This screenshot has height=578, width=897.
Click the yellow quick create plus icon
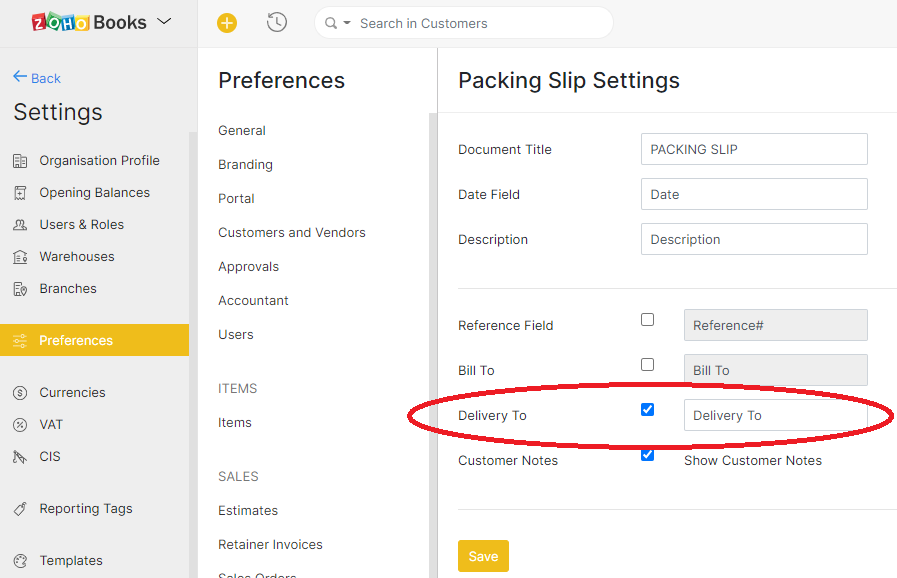point(227,23)
